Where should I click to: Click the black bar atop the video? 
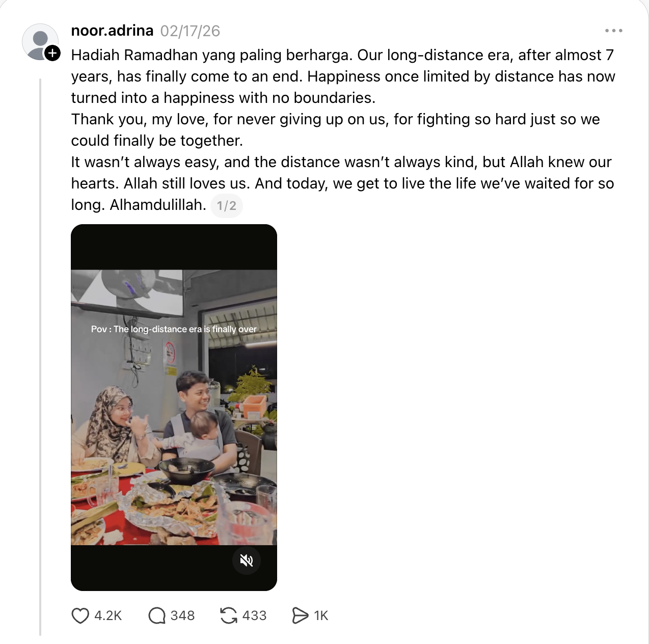pos(174,247)
